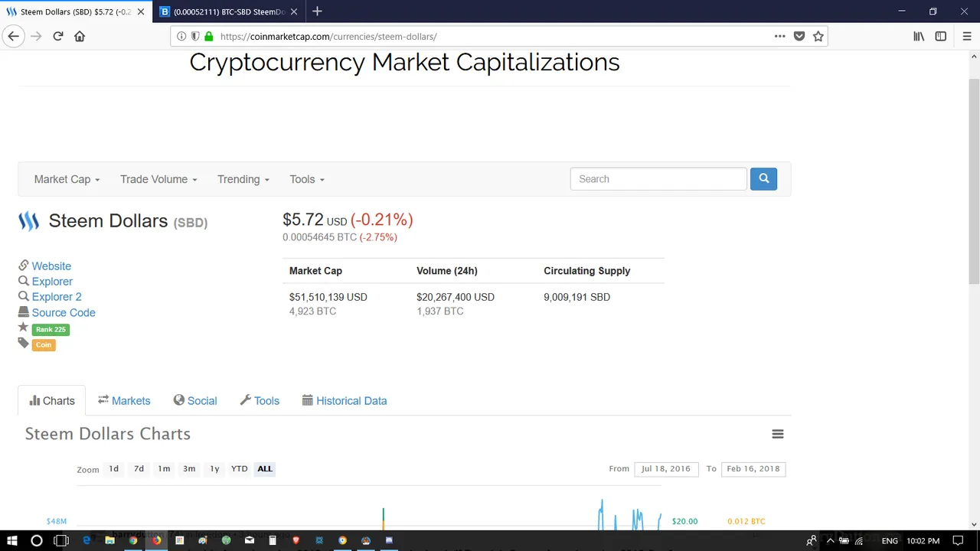Open the page actions three-dot menu

click(779, 36)
